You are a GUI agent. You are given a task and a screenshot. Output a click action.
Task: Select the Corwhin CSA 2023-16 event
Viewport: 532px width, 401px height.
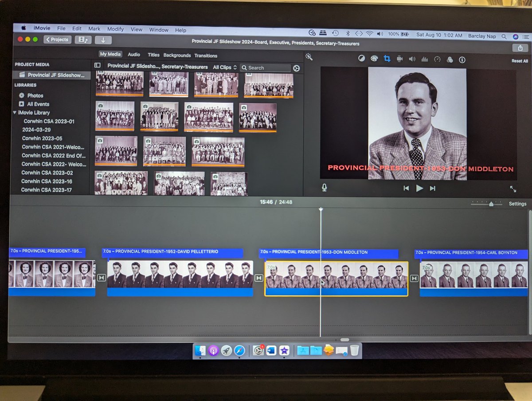click(x=47, y=181)
